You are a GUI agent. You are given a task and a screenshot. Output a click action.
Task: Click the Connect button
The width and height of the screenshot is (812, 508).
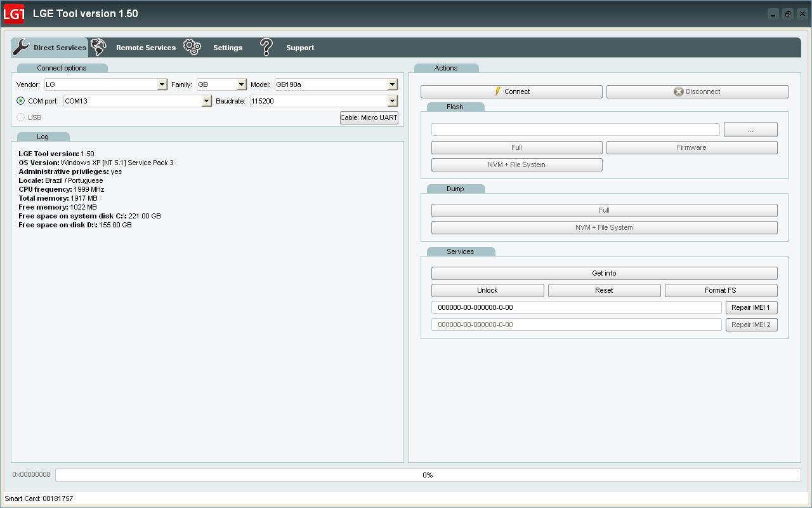pos(511,91)
